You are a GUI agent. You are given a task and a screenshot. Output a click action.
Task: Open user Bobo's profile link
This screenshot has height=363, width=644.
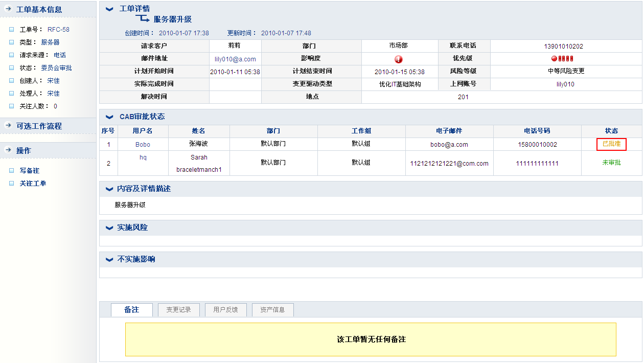pos(143,145)
